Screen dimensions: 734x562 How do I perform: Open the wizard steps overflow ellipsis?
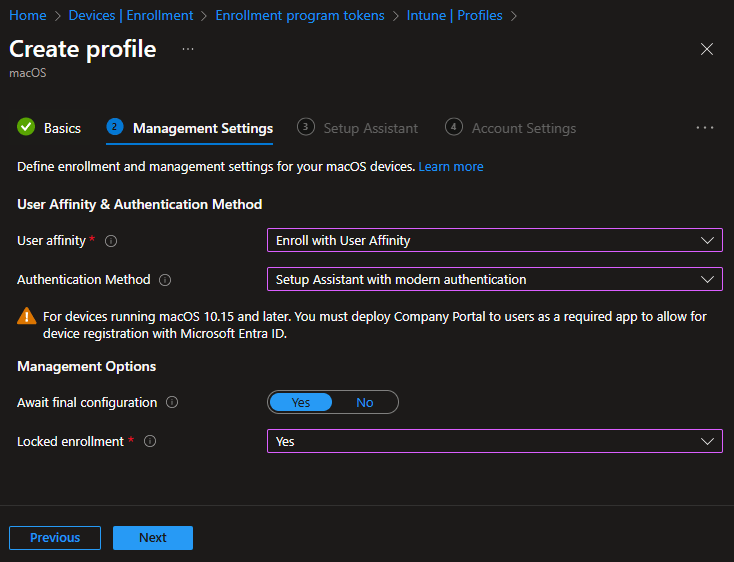(x=705, y=128)
